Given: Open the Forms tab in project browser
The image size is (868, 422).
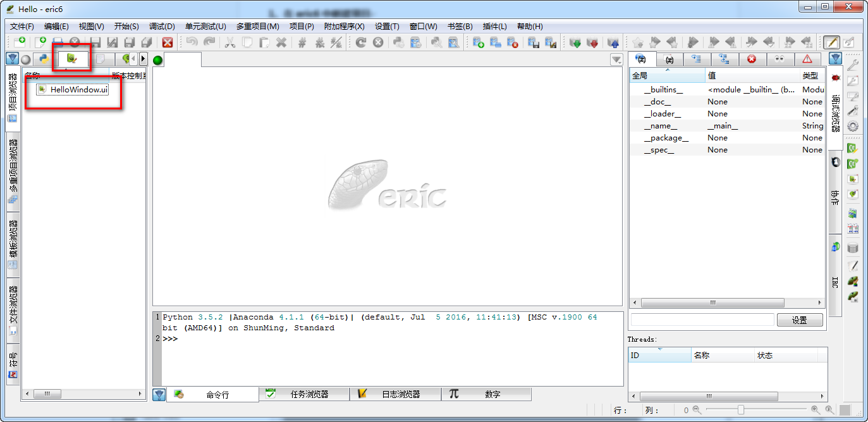Looking at the screenshot, I should tap(72, 59).
